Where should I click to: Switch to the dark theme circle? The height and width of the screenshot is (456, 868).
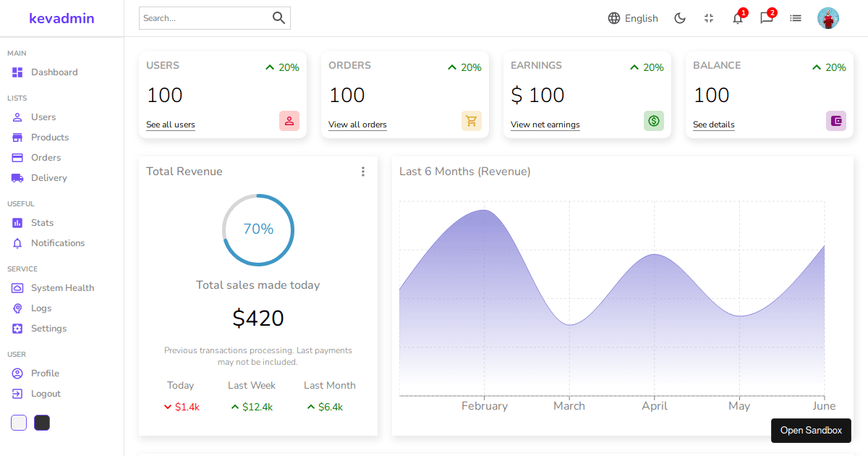(x=41, y=422)
